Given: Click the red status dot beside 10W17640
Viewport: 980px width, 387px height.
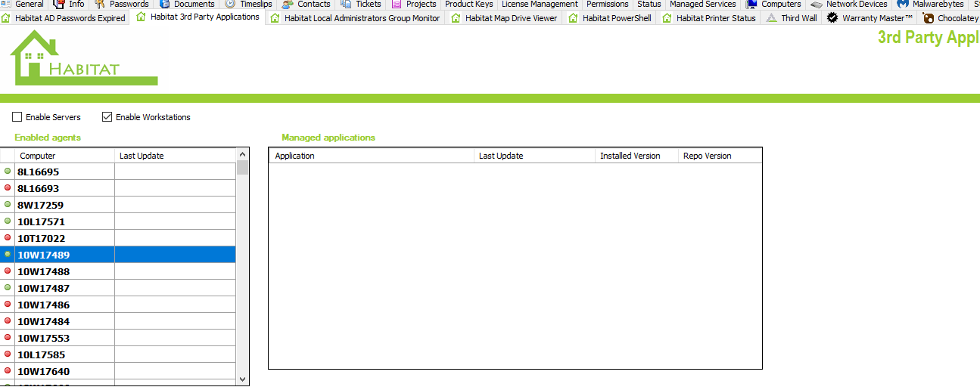Looking at the screenshot, I should [8, 371].
